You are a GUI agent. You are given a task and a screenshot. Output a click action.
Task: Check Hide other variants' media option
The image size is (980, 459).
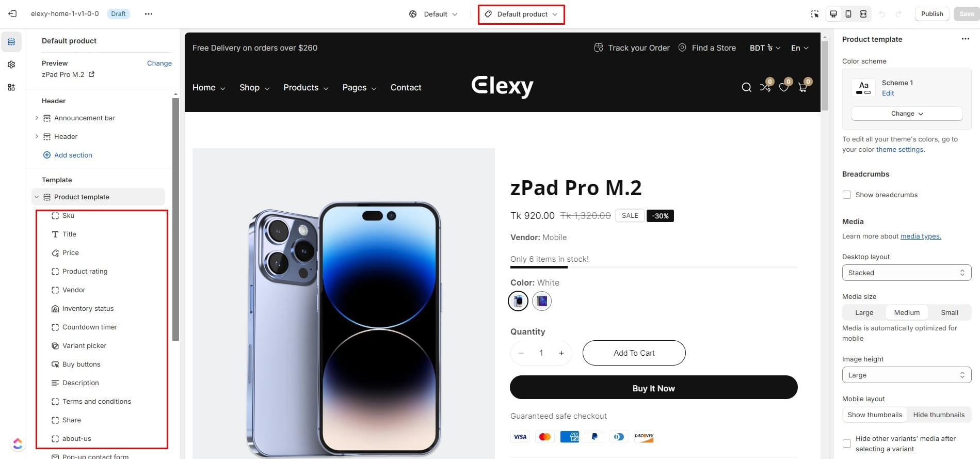(847, 444)
